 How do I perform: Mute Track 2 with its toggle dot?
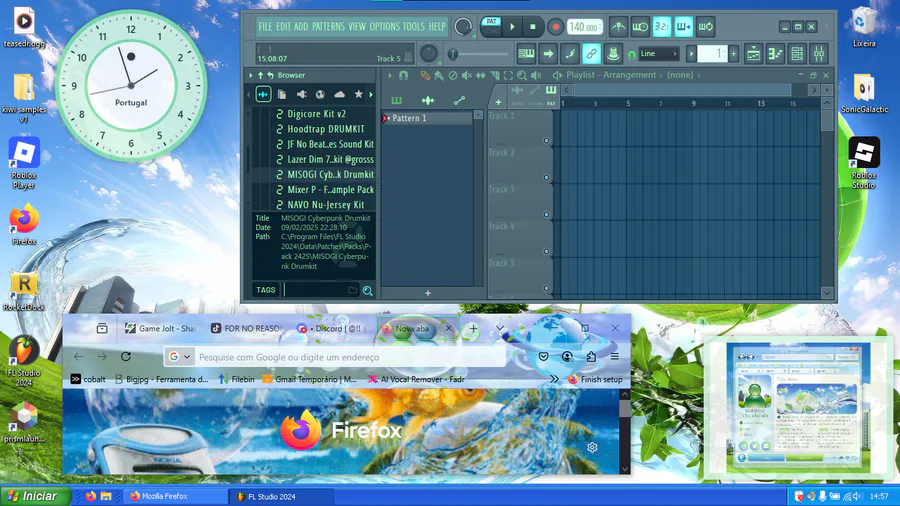[x=546, y=177]
